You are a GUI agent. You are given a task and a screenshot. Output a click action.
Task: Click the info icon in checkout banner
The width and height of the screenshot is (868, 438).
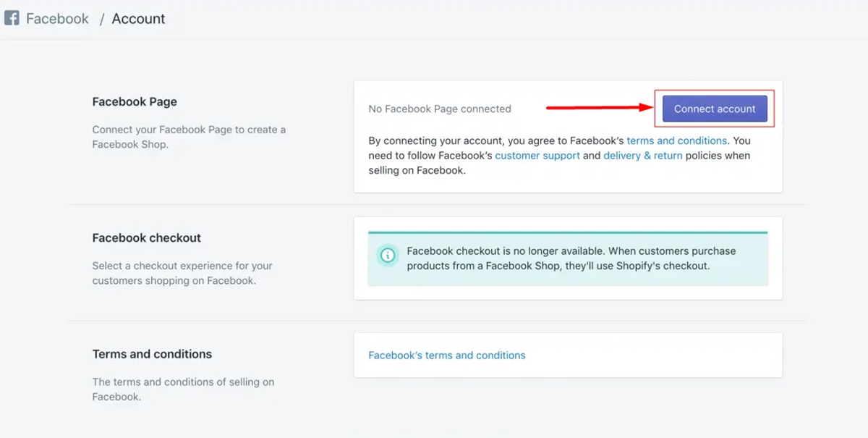pyautogui.click(x=388, y=256)
